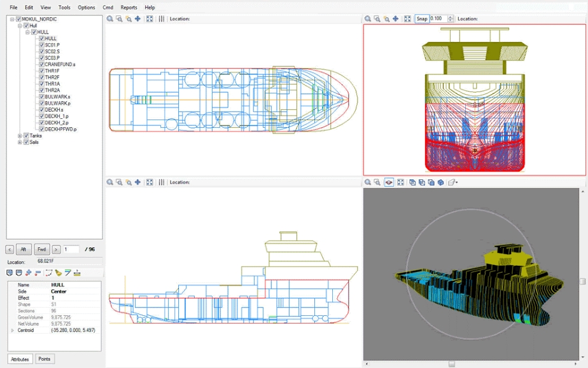Image resolution: width=588 pixels, height=368 pixels.
Task: Click the rotate view icon in 3D toolbar
Action: [389, 182]
